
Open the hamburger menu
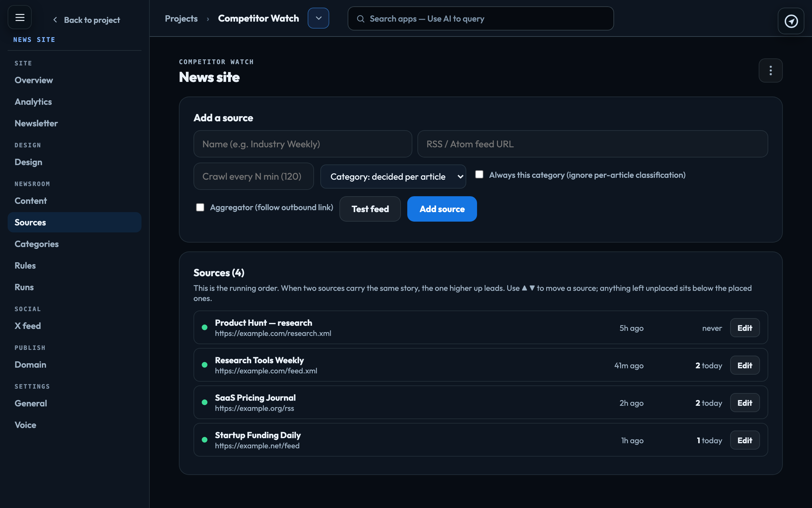[x=20, y=17]
